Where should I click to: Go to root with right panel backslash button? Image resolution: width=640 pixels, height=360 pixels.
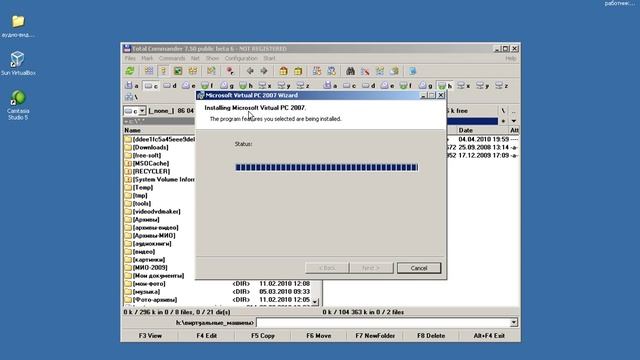(503, 111)
